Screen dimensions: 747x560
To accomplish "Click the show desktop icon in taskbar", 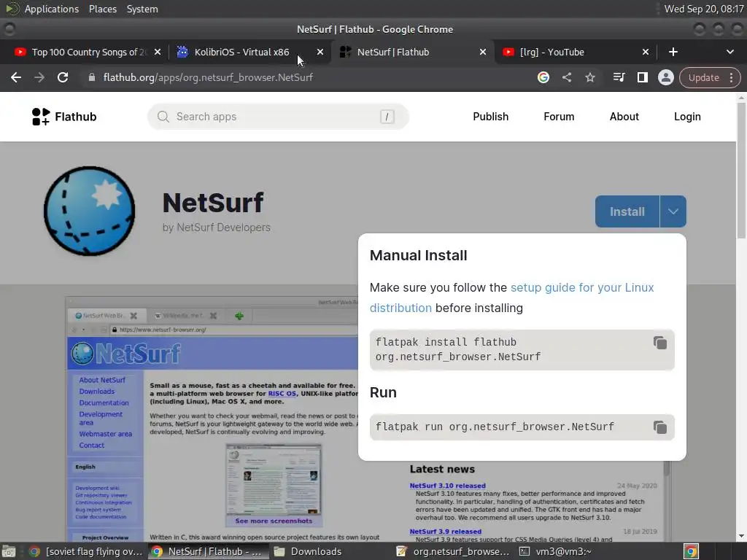I will click(x=9, y=551).
